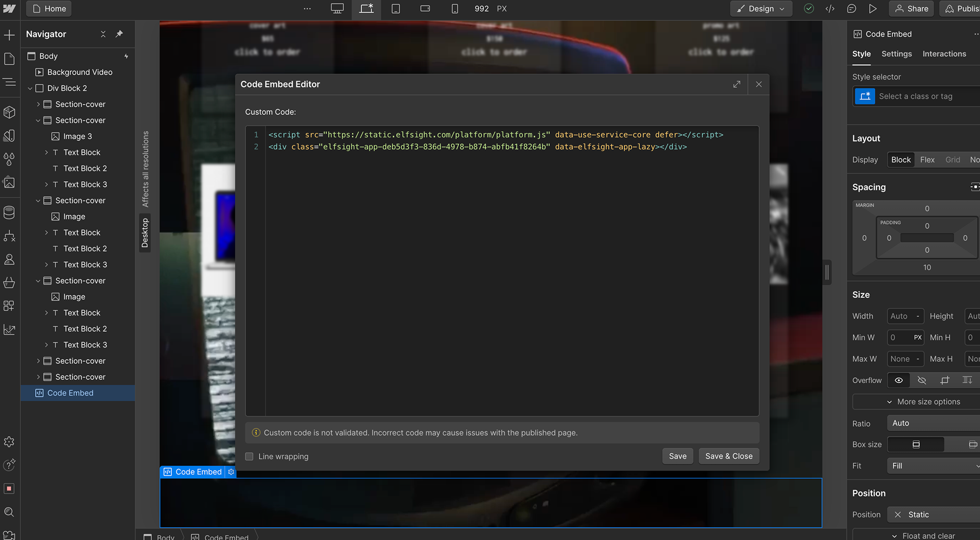The width and height of the screenshot is (980, 540).
Task: Open the three-dots breakpoint options menu
Action: tap(307, 9)
